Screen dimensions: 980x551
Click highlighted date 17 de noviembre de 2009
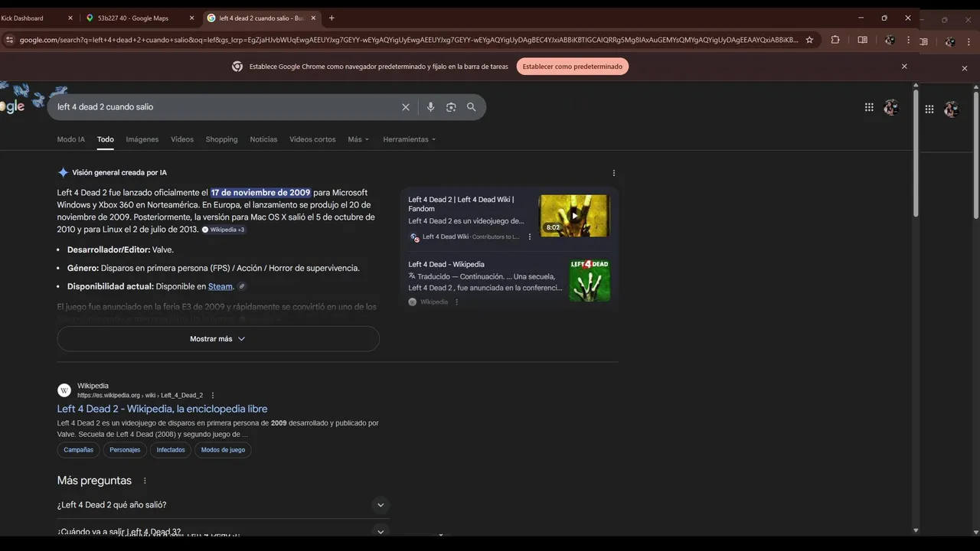click(x=261, y=193)
